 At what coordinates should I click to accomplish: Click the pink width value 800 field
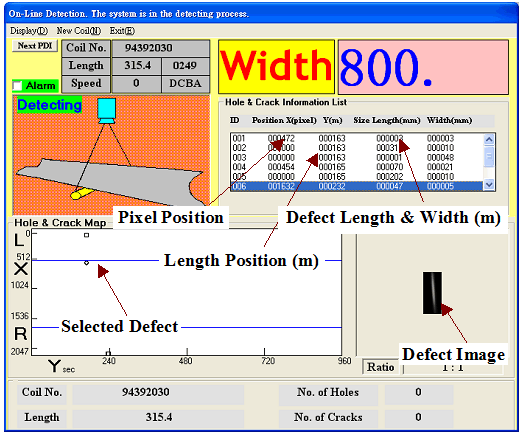coord(423,67)
